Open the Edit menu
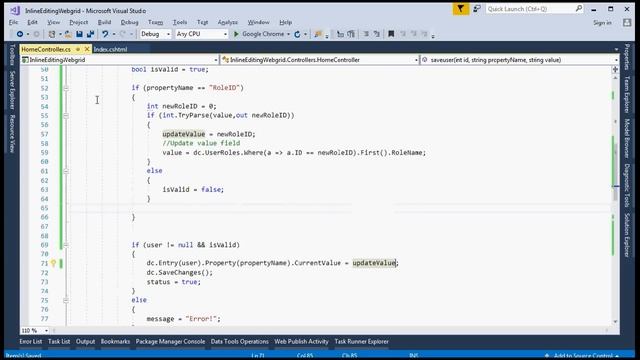Screen dimensions: 640x360 pyautogui.click(x=32, y=22)
